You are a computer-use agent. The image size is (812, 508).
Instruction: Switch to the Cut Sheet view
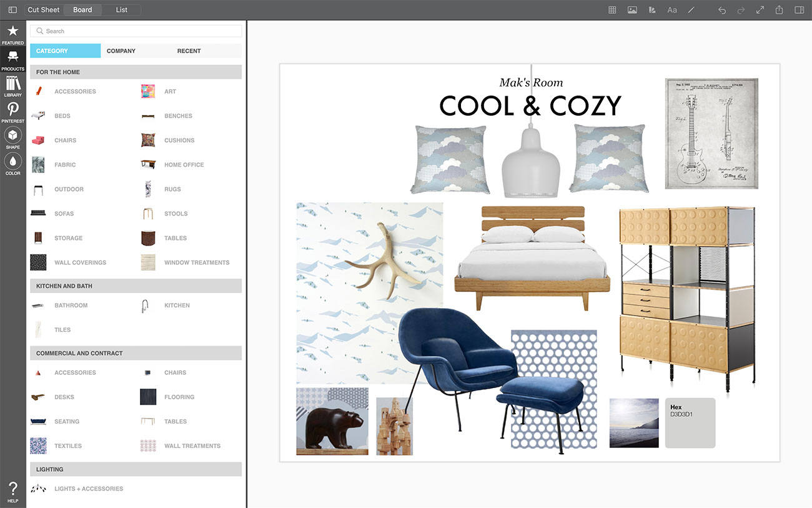point(44,10)
